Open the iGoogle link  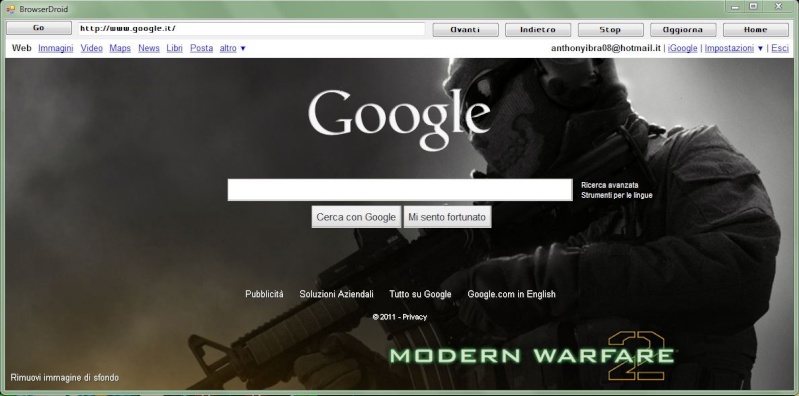683,48
